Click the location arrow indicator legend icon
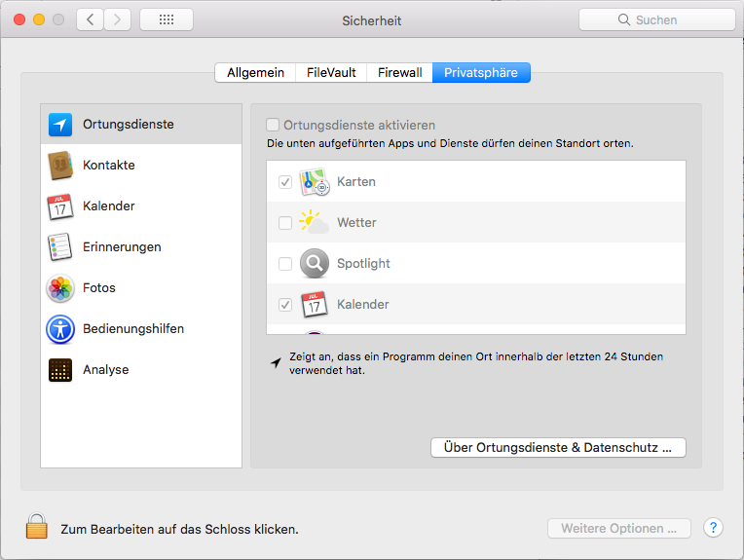 (x=276, y=363)
